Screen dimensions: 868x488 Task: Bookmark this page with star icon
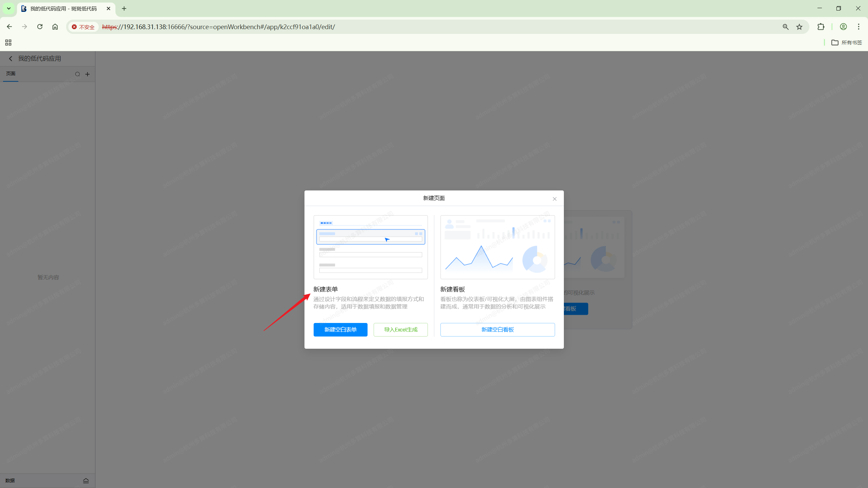[x=799, y=27]
